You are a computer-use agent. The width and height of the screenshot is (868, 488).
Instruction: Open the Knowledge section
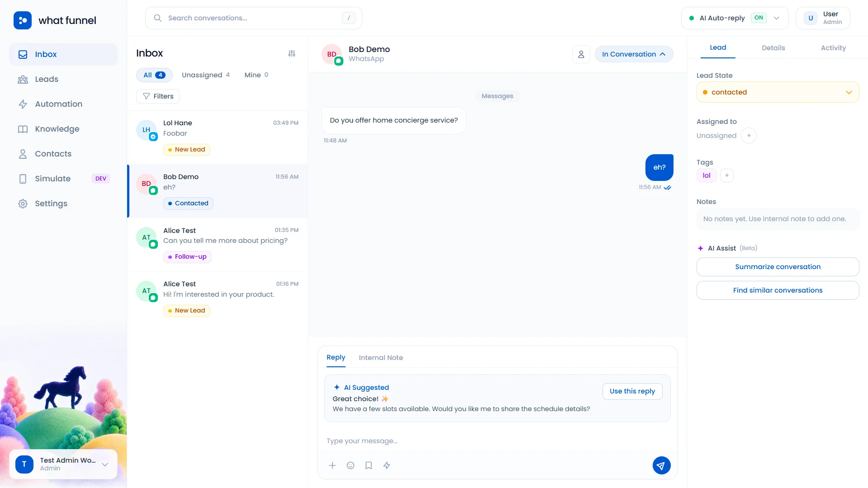point(63,129)
